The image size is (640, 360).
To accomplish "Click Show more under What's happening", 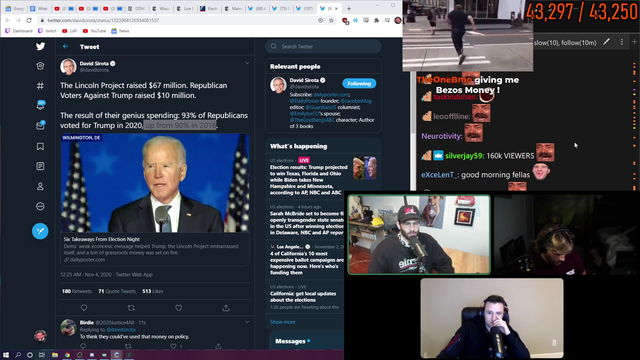I will [282, 322].
